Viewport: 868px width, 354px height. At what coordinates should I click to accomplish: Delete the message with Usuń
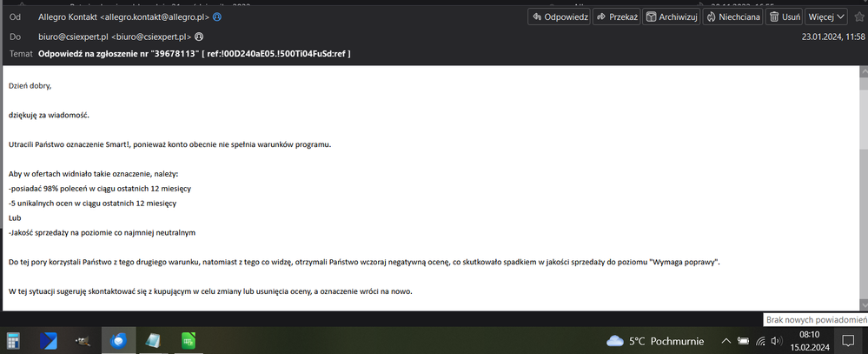tap(784, 17)
